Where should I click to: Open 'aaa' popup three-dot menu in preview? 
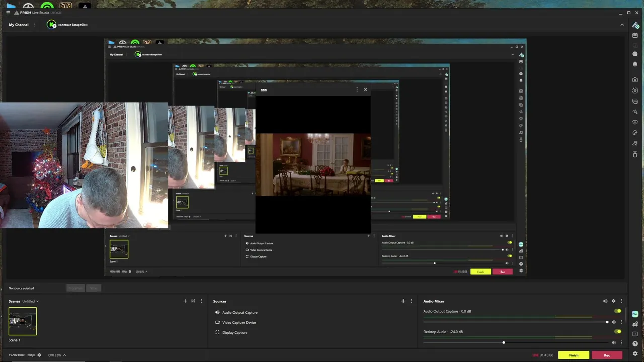point(357,89)
